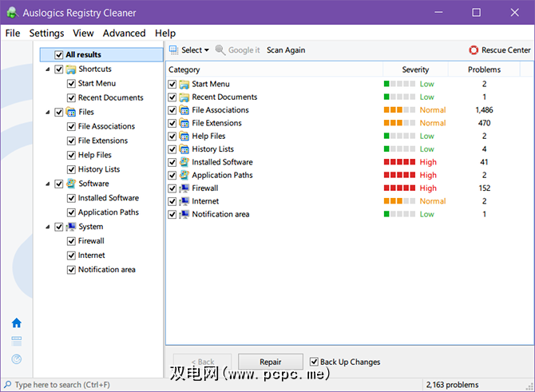
Task: Click the Rescue Center lifebuoy icon
Action: pos(474,50)
